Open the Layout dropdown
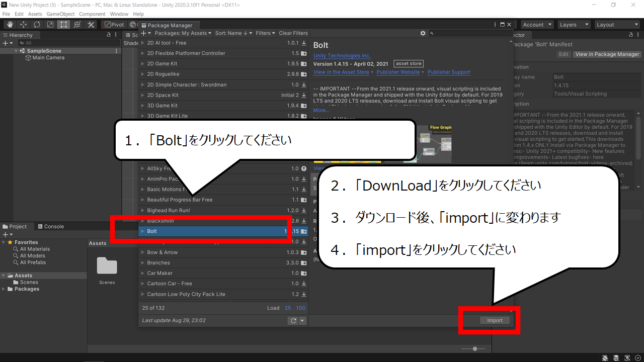The image size is (644, 362). pyautogui.click(x=616, y=25)
